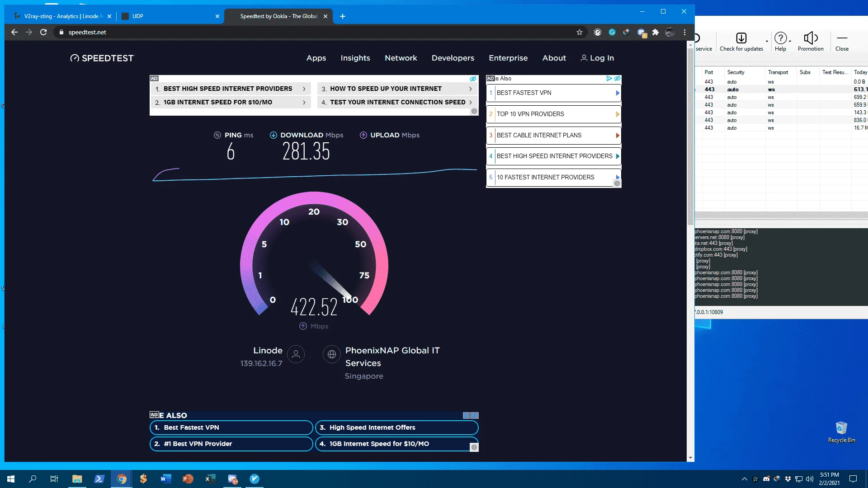Open PowerPoint from the taskbar
The height and width of the screenshot is (488, 868).
[188, 479]
